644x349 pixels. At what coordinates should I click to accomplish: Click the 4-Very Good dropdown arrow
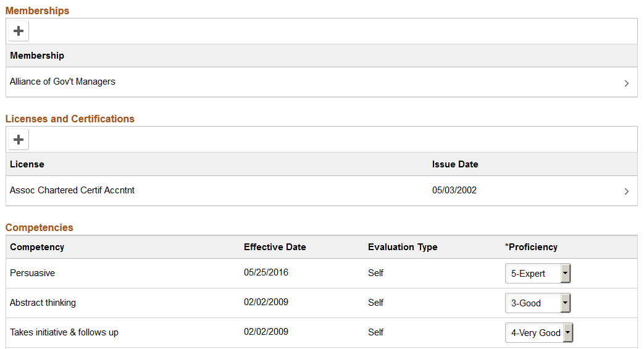click(567, 332)
